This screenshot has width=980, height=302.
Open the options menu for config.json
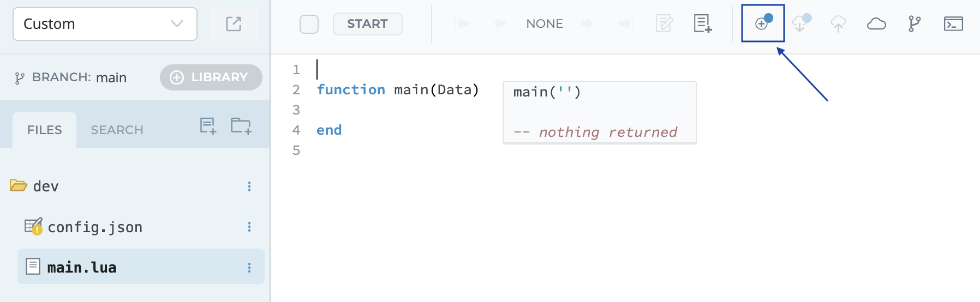coord(249,227)
